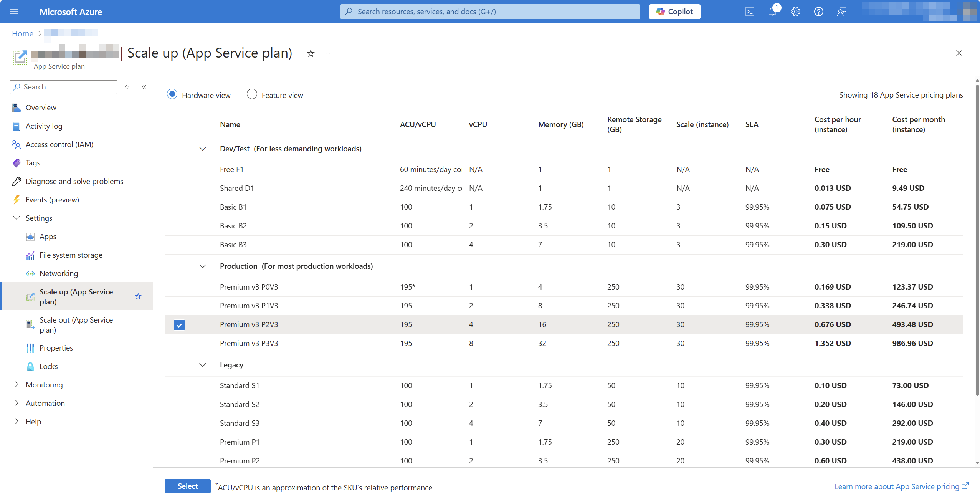
Task: Click the Overview icon in sidebar
Action: click(x=16, y=108)
